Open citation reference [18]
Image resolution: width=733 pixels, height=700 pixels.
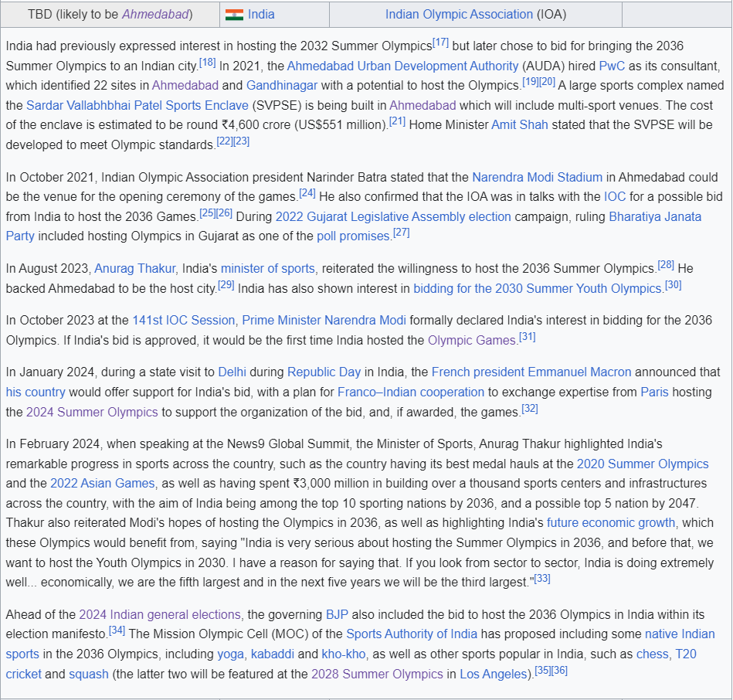pyautogui.click(x=208, y=62)
